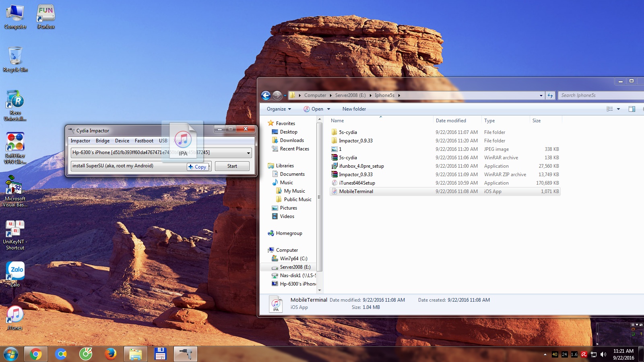The image size is (644, 362).
Task: Open the connected iPhone device dropdown
Action: 248,152
